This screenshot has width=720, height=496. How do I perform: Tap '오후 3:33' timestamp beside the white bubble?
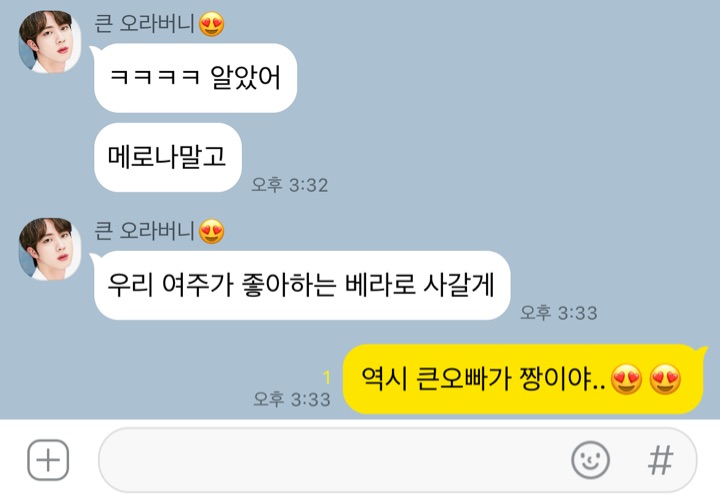(558, 313)
